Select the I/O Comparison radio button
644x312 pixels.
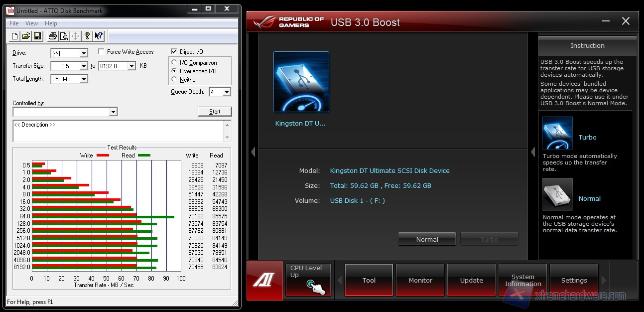174,63
